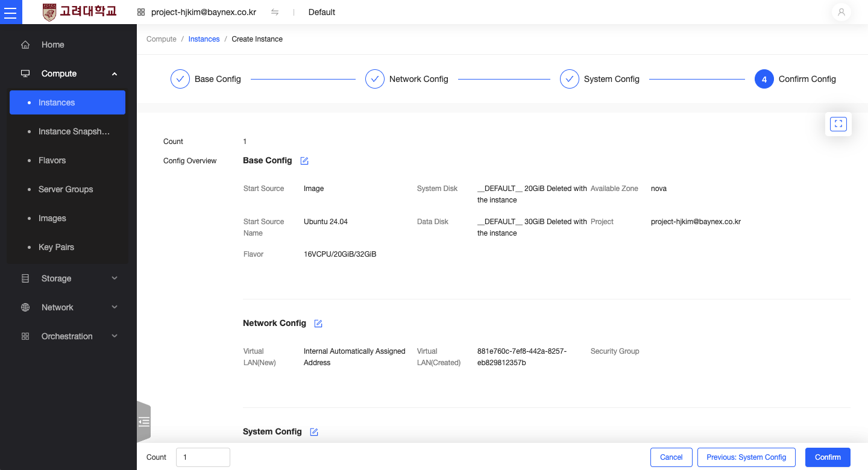The width and height of the screenshot is (868, 470).
Task: Collapse the sidebar using the fold handle
Action: [144, 422]
